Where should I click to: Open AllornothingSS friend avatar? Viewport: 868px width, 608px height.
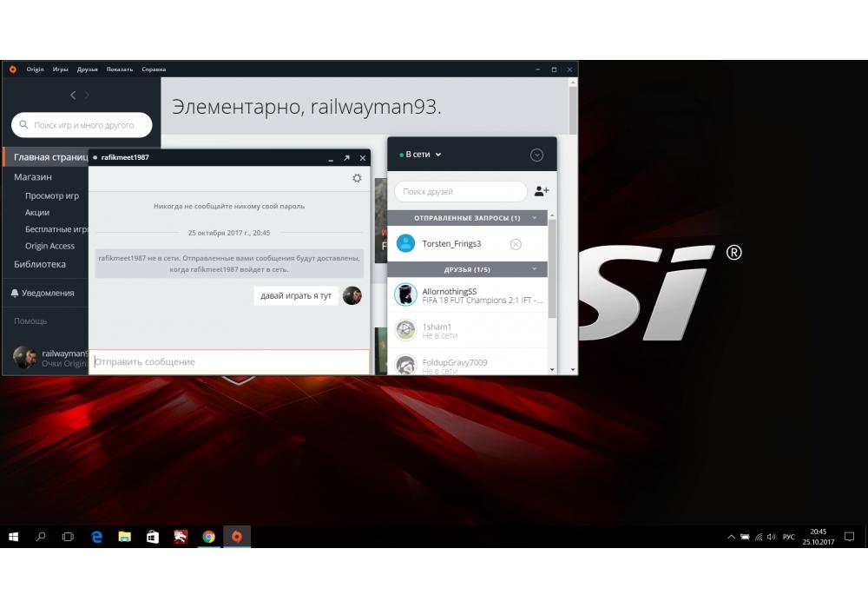coord(405,294)
